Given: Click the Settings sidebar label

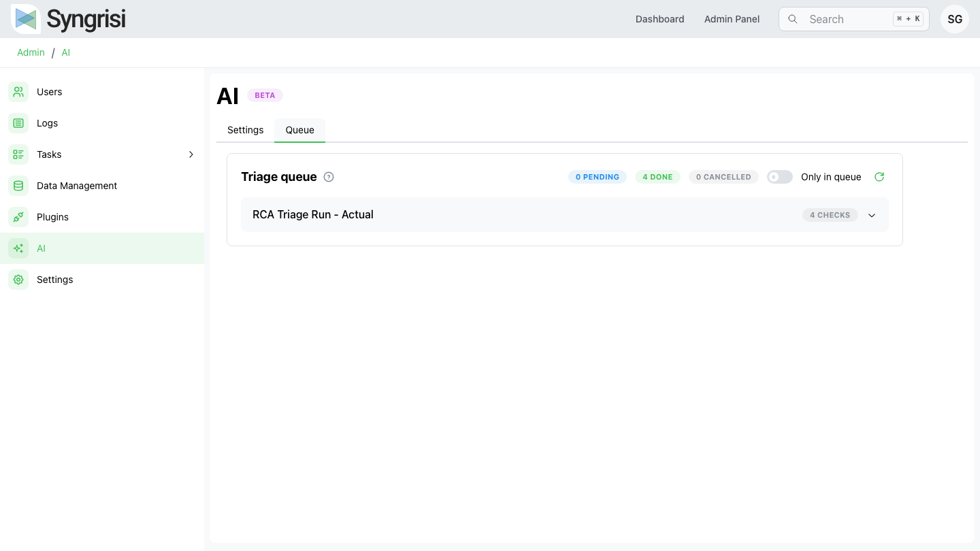Looking at the screenshot, I should [54, 280].
